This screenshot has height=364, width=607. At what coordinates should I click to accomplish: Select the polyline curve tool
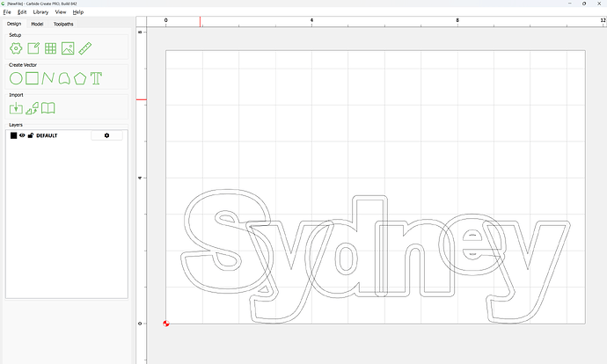pyautogui.click(x=48, y=78)
